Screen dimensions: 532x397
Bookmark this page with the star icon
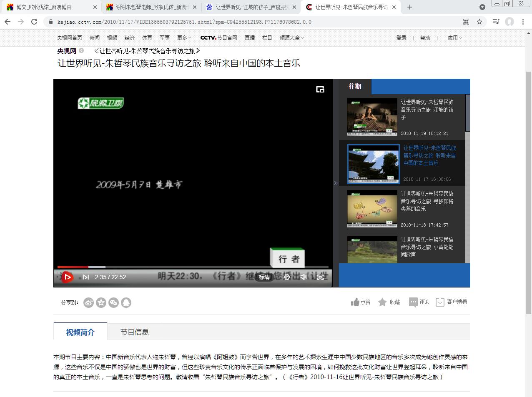[479, 22]
